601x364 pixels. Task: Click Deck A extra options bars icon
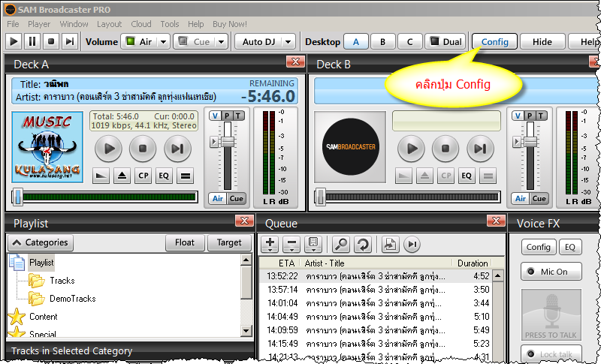[x=185, y=176]
